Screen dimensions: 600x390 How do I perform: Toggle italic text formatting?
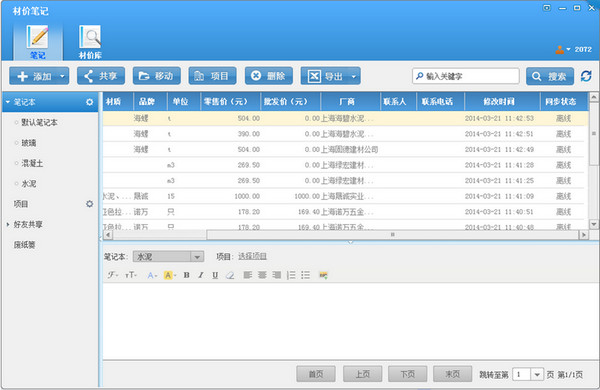click(x=201, y=275)
